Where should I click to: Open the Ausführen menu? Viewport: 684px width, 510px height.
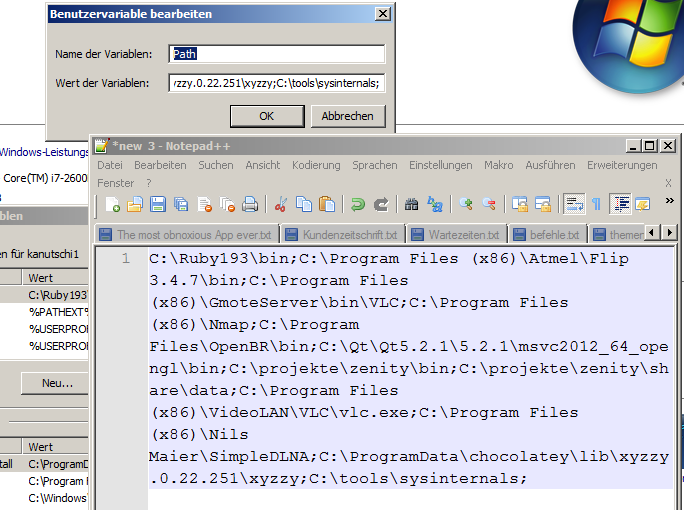[550, 165]
